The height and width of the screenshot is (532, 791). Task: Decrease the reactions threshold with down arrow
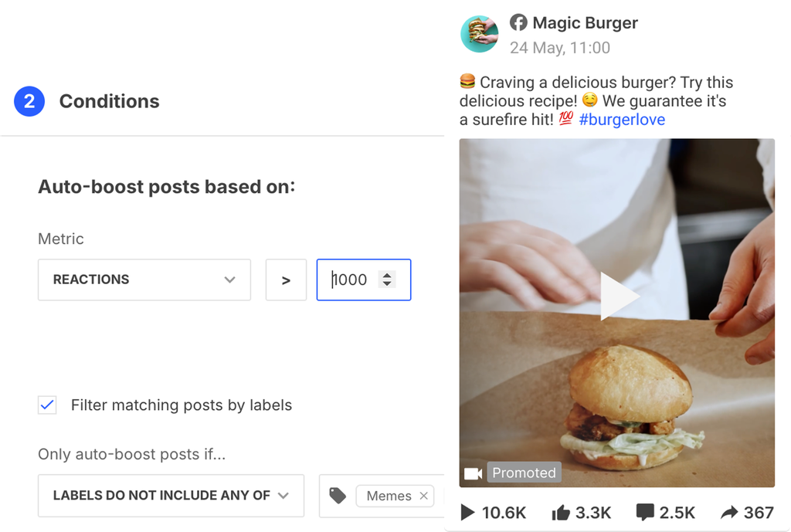coord(387,284)
